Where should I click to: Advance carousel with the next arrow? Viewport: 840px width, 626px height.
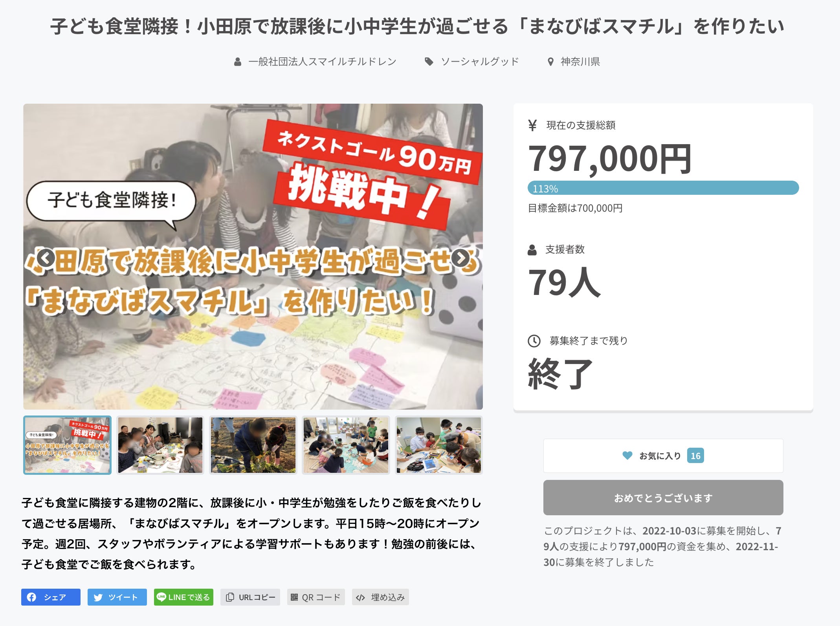[460, 258]
